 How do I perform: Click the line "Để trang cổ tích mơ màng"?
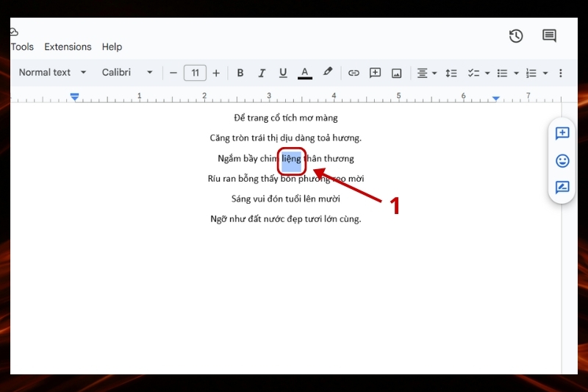286,118
